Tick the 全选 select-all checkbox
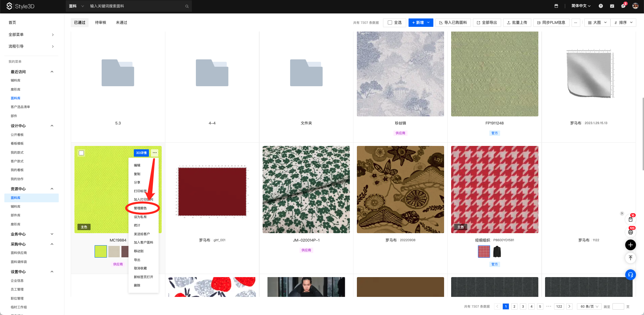Screen dimensions: 644x315 390,22
